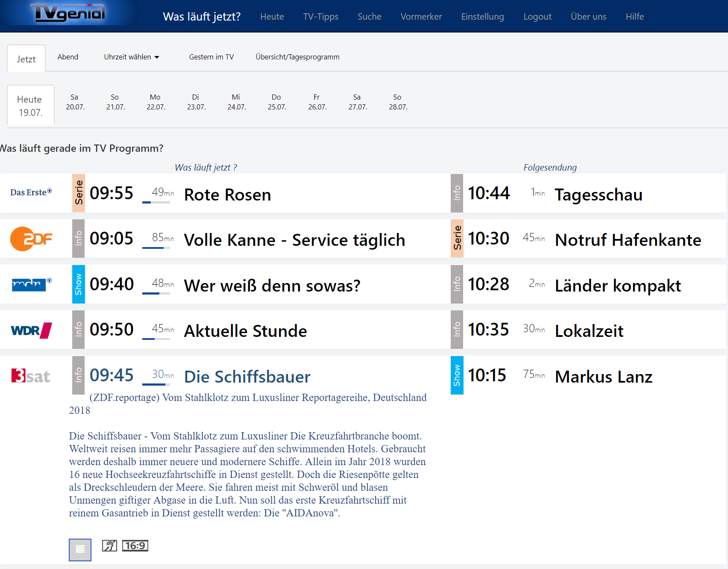Select Mo 22.07. day
Image resolution: width=728 pixels, height=569 pixels.
[x=156, y=102]
